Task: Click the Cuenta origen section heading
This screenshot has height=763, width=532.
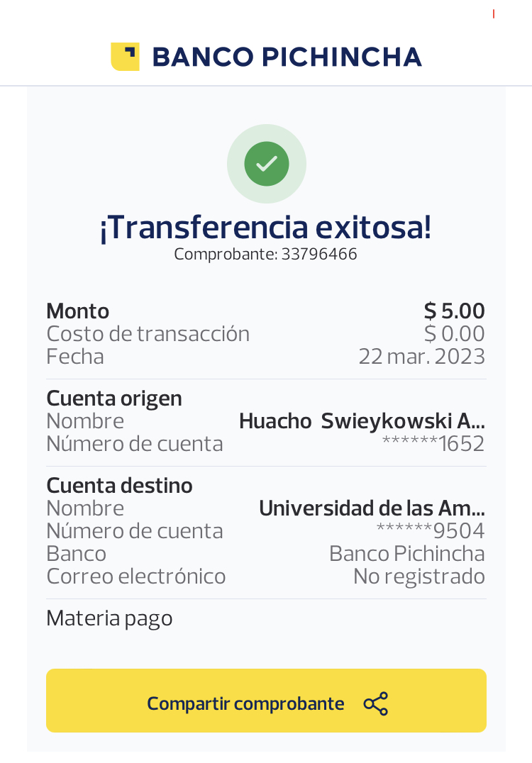Action: (x=114, y=399)
